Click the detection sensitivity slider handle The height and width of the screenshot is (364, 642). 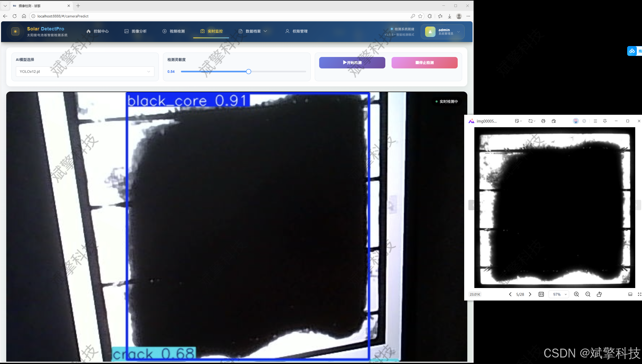[x=249, y=72]
